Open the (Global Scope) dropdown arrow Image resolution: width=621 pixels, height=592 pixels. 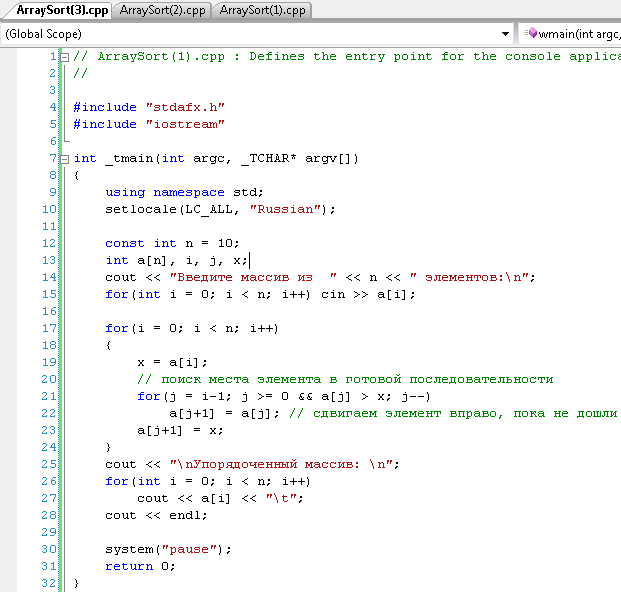pyautogui.click(x=505, y=34)
